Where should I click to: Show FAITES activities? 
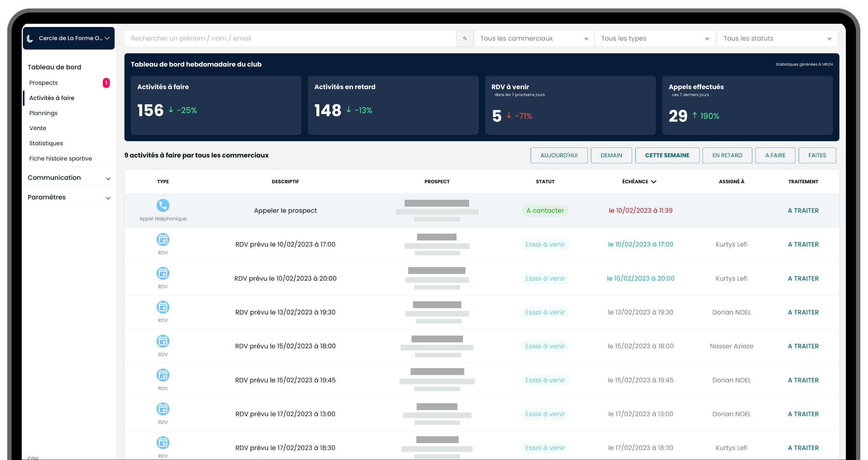coord(817,155)
